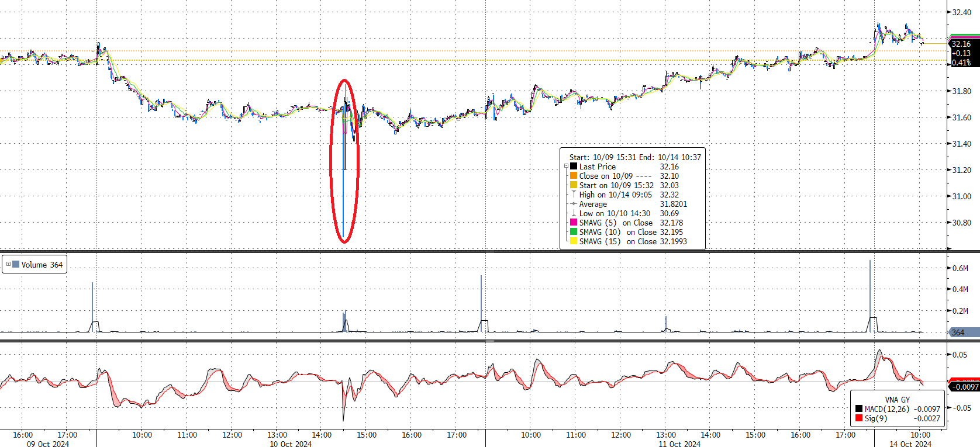
Task: Click the -0.0097 MACD axis tag
Action: pos(964,387)
